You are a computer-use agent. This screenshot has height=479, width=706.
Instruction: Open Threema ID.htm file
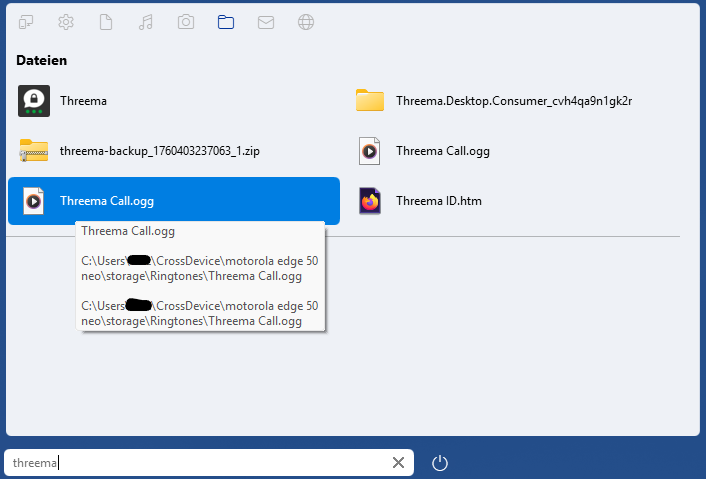(x=438, y=201)
